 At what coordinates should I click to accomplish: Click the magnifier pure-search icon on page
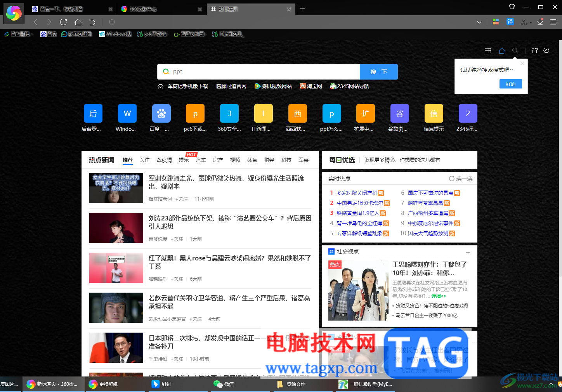pos(515,50)
